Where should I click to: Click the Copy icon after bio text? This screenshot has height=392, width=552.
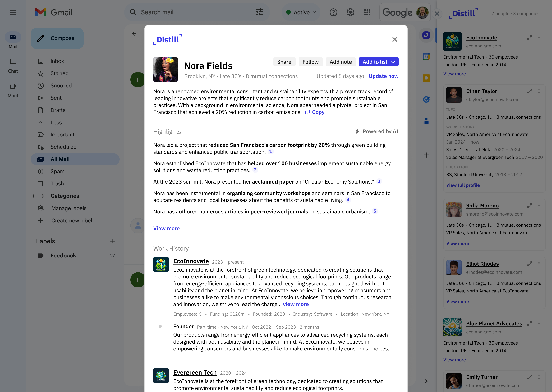pos(307,112)
